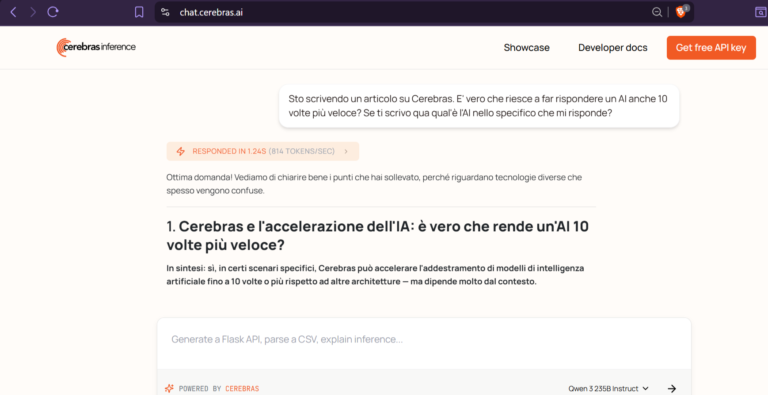Go back with the browser back arrow

(13, 12)
